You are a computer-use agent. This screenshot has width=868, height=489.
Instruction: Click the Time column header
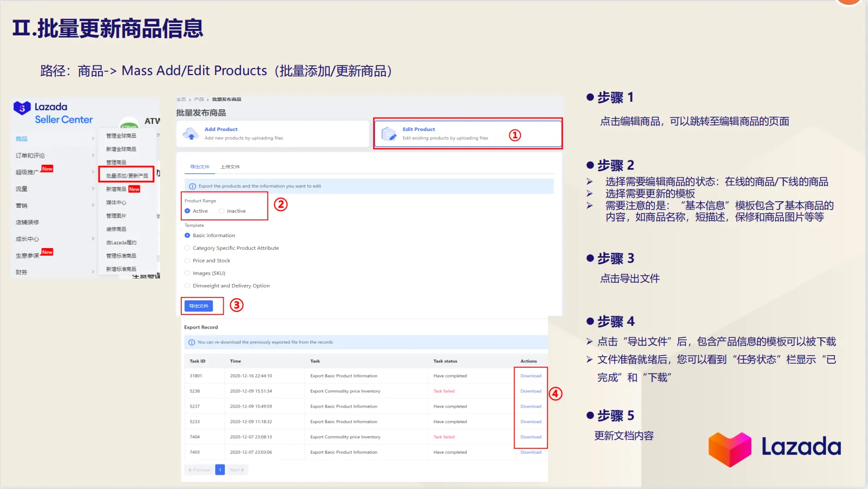(x=235, y=361)
